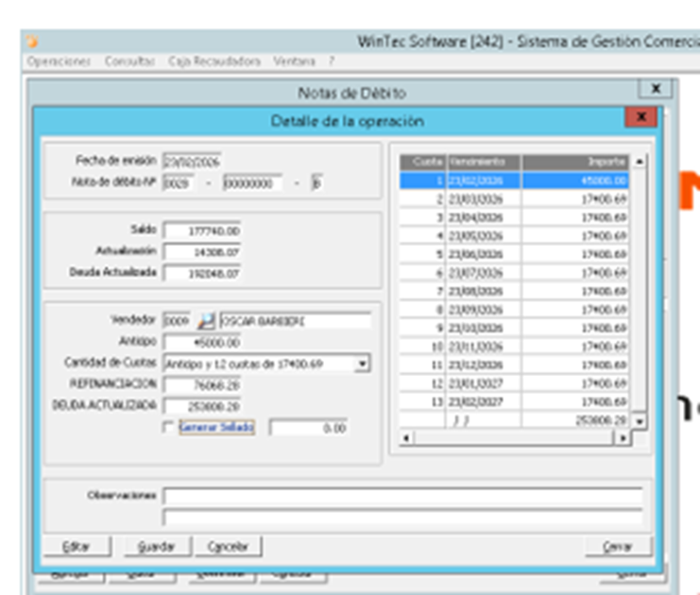The image size is (700, 595).
Task: Close the Detalle de la operación dialog
Action: [x=641, y=117]
